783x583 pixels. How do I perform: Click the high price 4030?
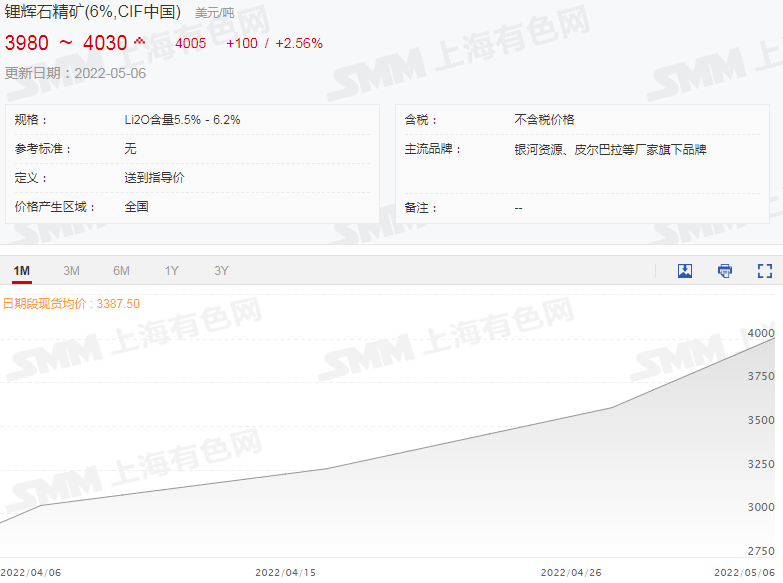105,43
